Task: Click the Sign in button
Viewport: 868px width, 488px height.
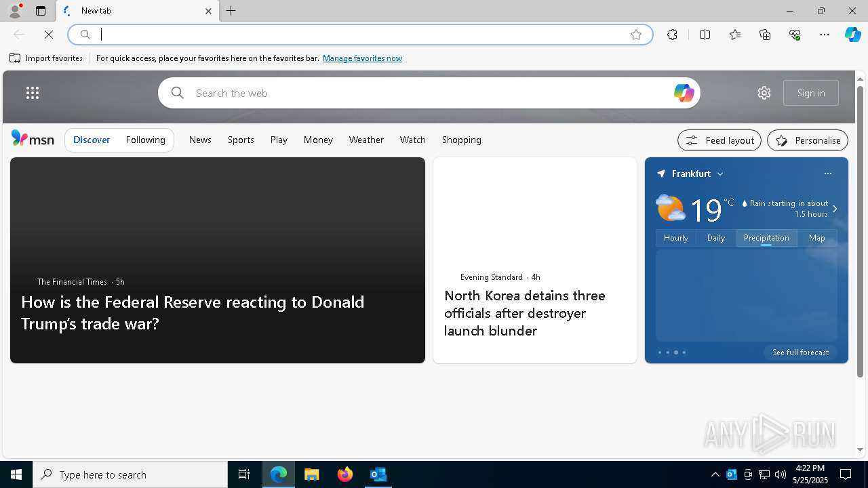Action: point(811,93)
